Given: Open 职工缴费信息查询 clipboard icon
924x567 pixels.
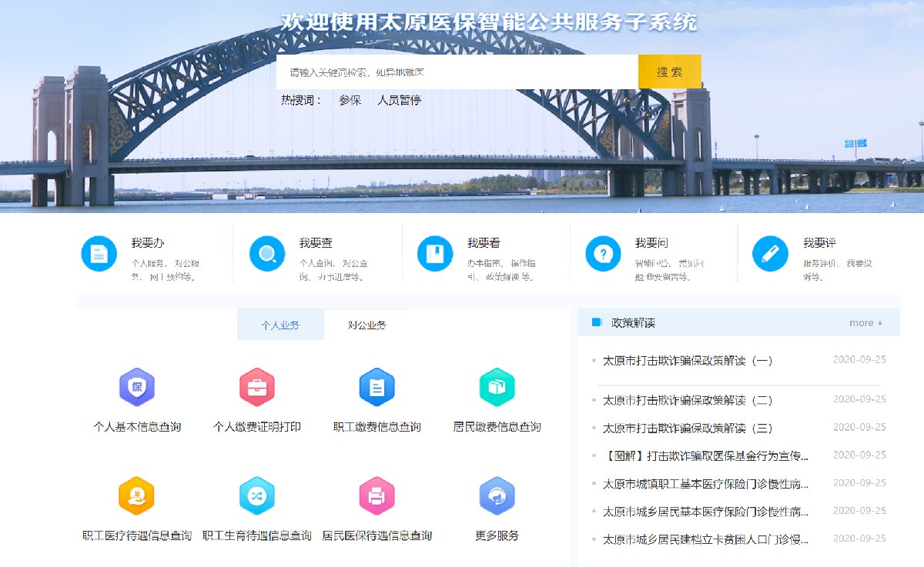Looking at the screenshot, I should tap(377, 387).
